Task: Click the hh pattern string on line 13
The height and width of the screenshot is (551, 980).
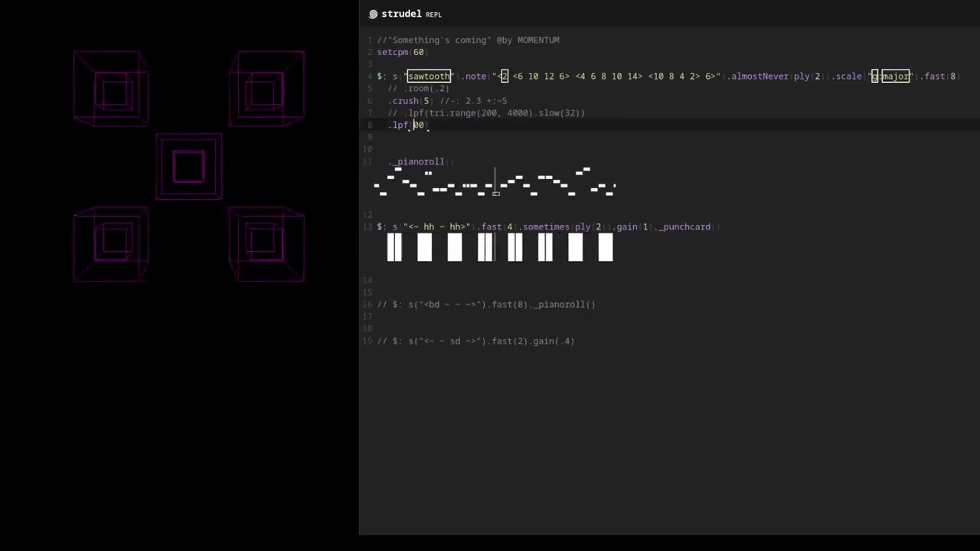Action: tap(436, 227)
